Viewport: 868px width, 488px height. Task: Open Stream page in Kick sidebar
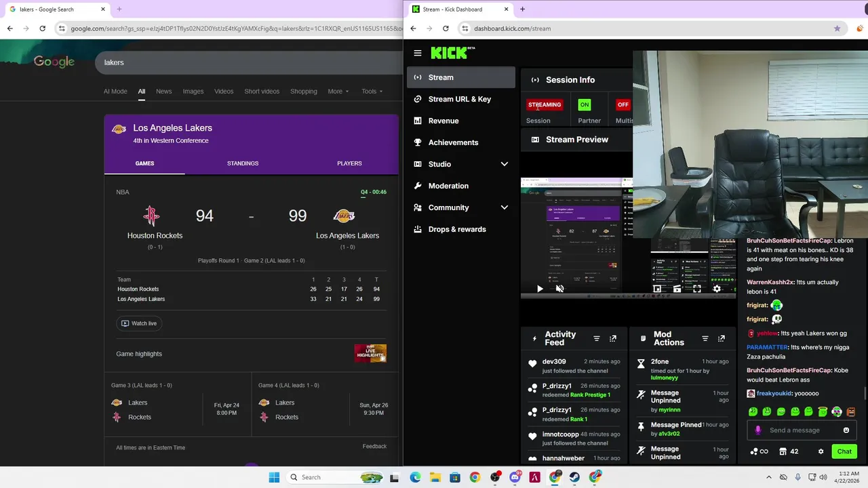[461, 77]
